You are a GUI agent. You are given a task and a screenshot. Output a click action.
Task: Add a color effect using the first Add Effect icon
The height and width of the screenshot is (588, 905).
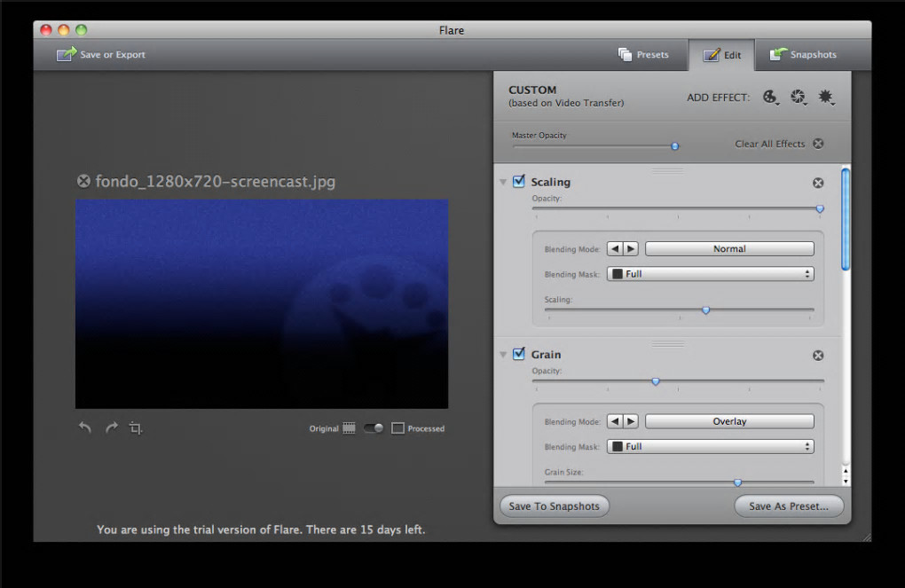tap(770, 97)
